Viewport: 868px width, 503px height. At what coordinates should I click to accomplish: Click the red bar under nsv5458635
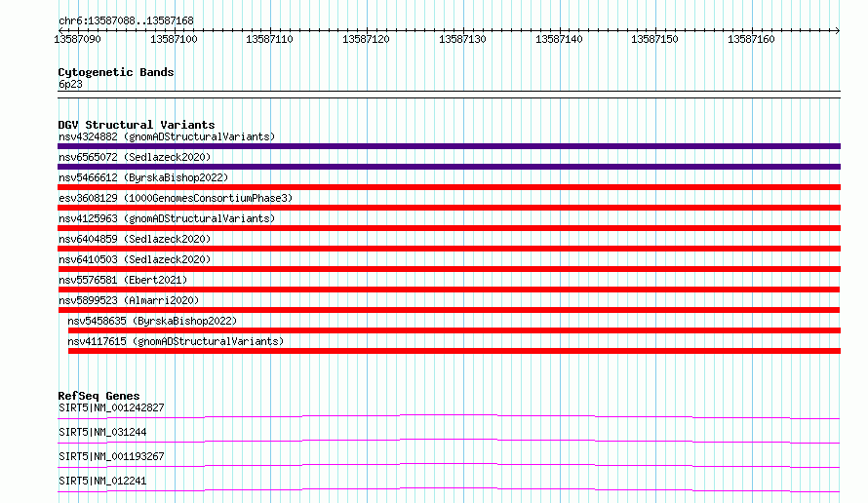click(454, 330)
